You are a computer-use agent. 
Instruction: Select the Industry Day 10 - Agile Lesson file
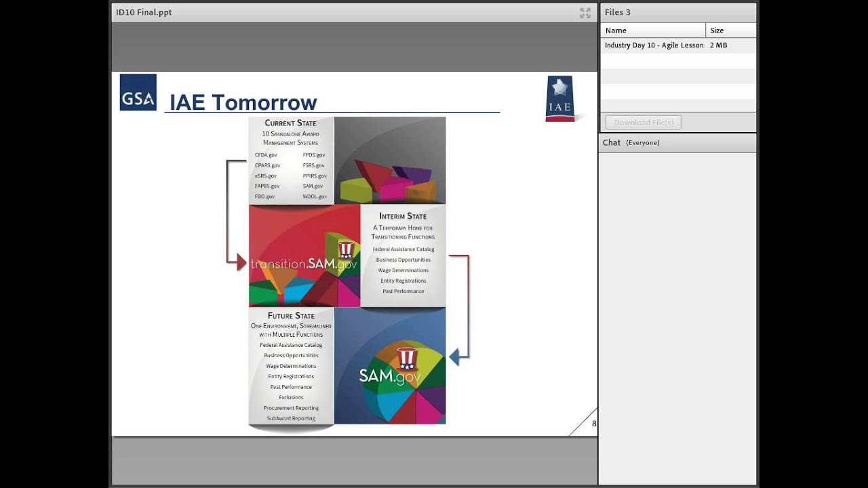tap(678, 45)
